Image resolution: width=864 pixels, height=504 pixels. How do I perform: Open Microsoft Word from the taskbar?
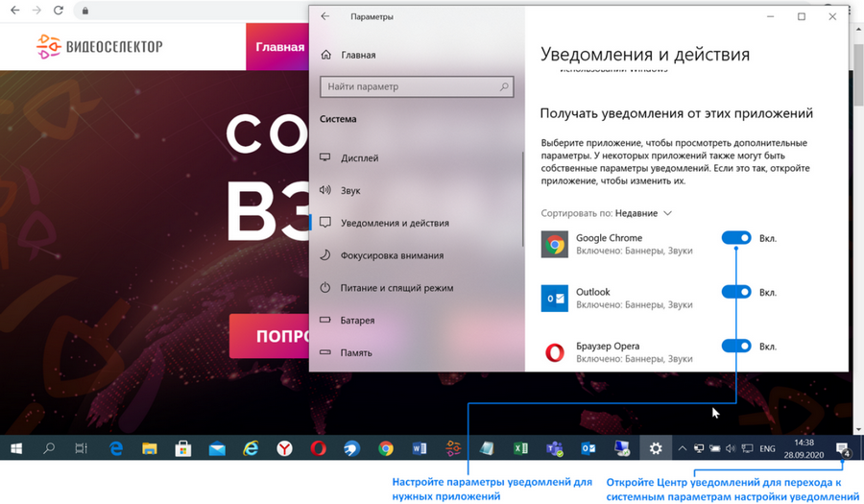click(420, 448)
